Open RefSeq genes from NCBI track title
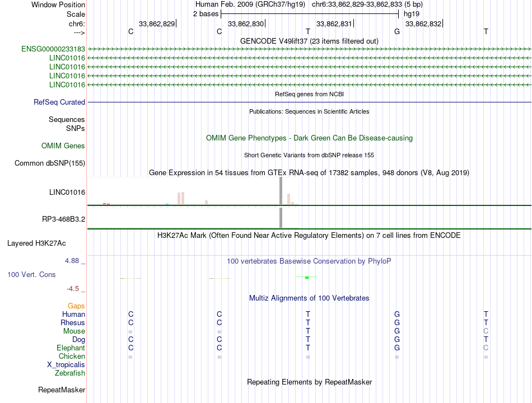 (309, 94)
